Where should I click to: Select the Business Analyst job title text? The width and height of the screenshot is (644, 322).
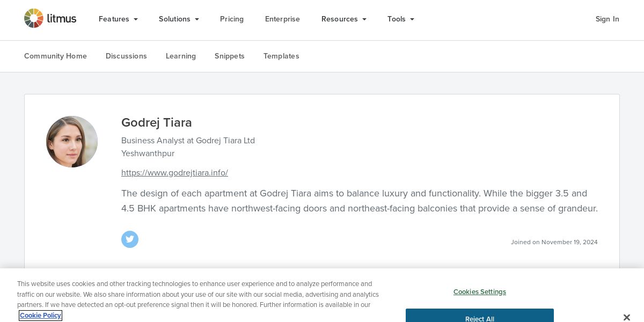[x=188, y=141]
